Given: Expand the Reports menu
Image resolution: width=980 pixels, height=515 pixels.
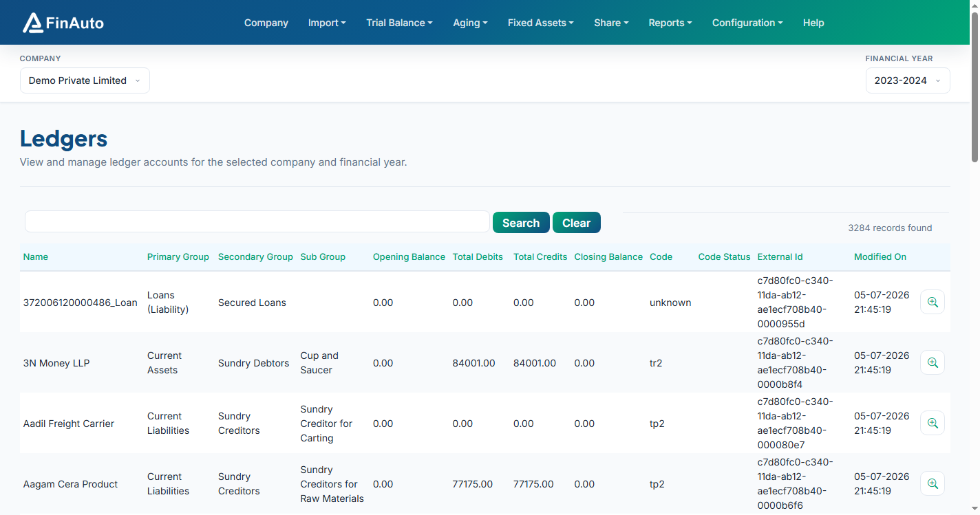Looking at the screenshot, I should [x=670, y=23].
